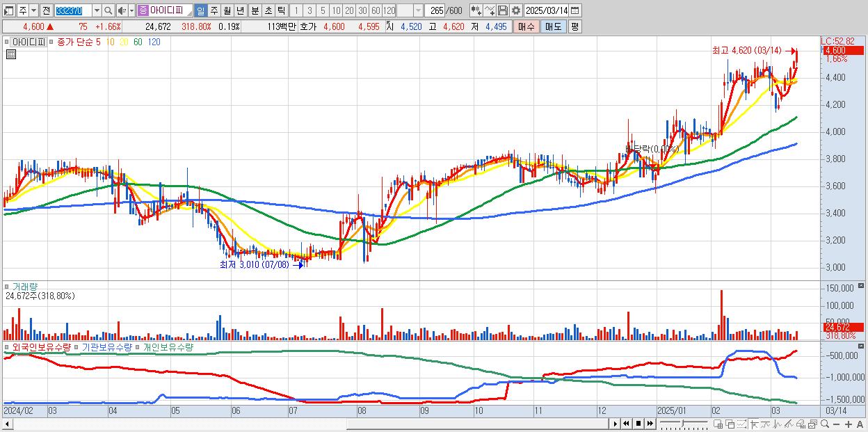Select the 일 daily period tab
This screenshot has width=868, height=432.
200,10
